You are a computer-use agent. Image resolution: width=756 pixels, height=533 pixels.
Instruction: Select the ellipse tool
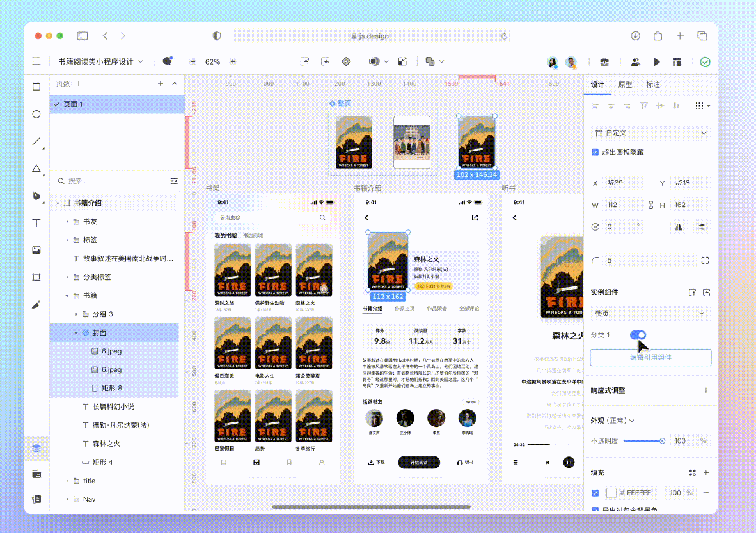[x=36, y=114]
